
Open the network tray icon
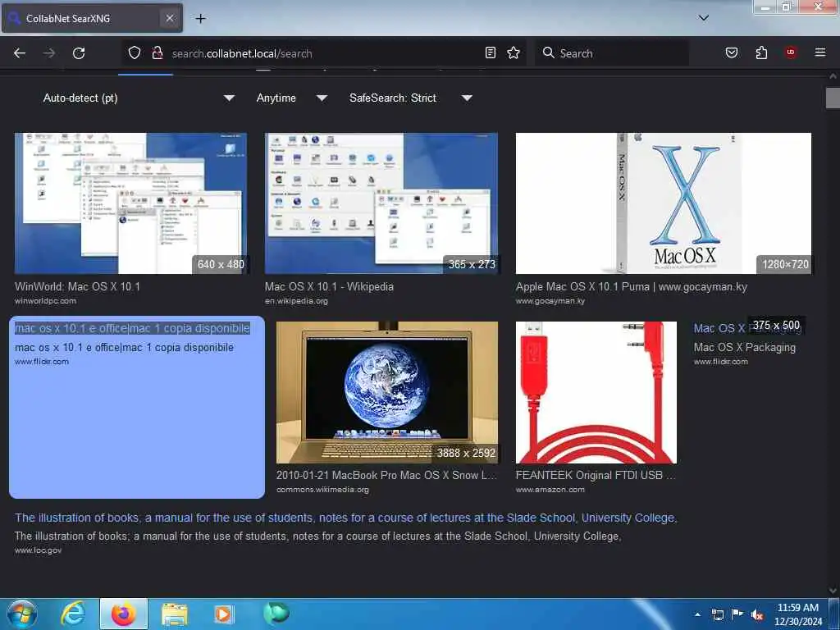(x=718, y=614)
